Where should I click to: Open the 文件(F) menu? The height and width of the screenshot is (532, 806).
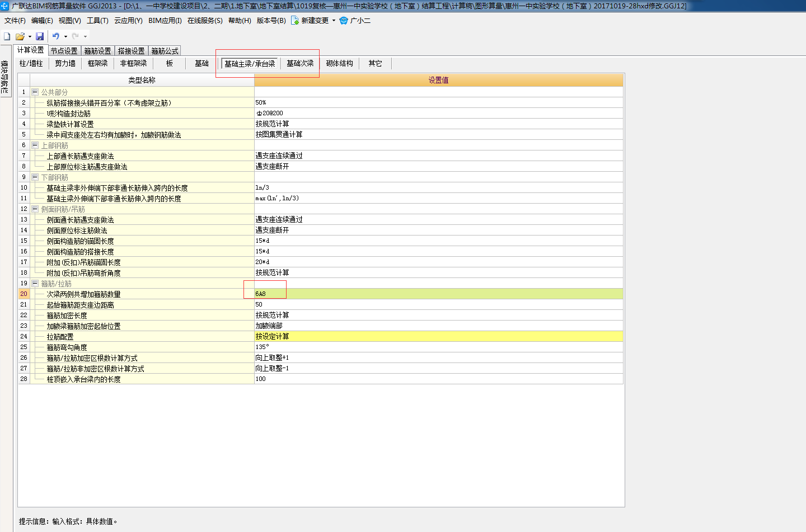click(x=15, y=20)
